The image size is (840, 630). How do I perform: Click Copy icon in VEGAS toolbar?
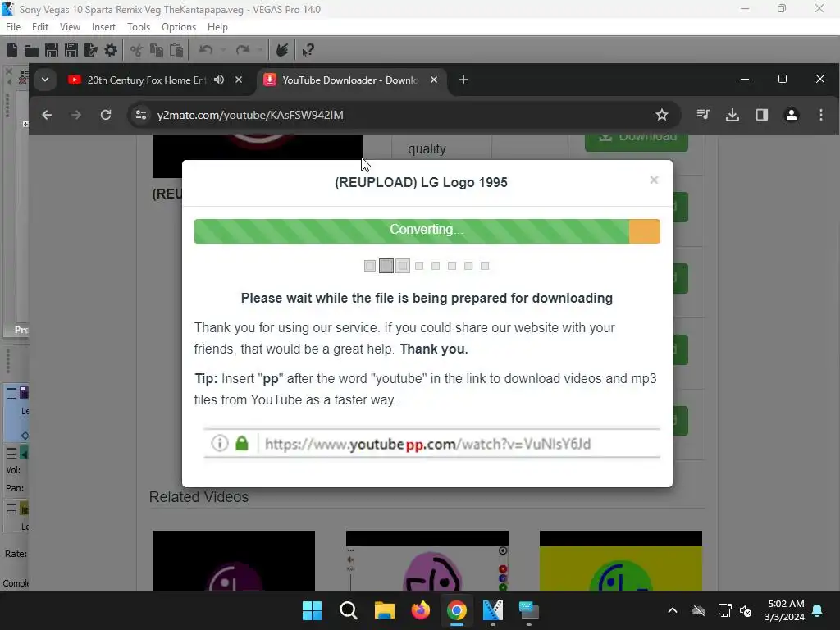tap(157, 50)
